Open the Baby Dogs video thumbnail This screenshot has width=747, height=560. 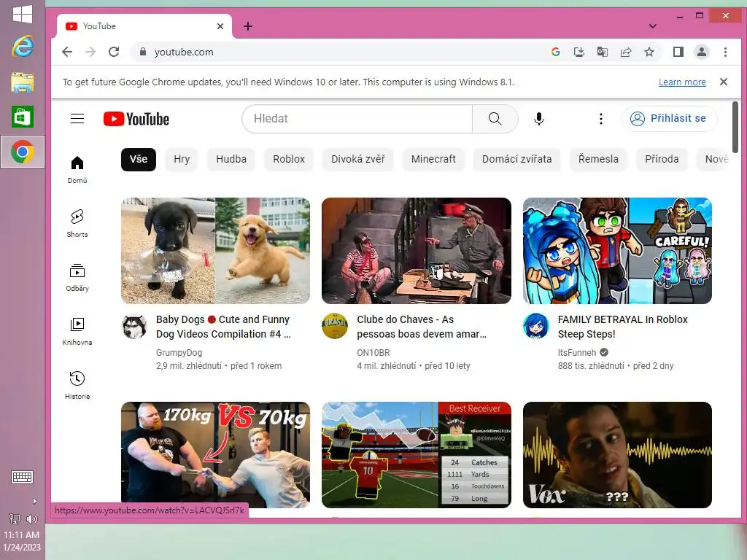[x=215, y=251]
